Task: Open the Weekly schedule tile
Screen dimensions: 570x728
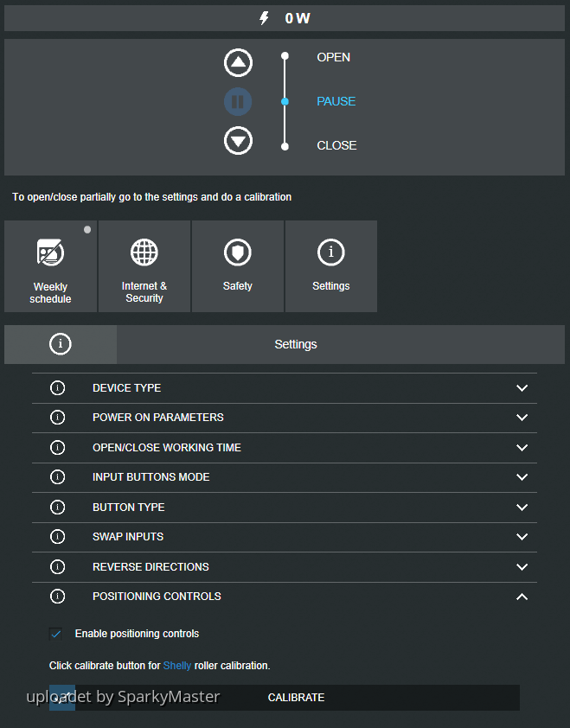Action: coord(51,266)
